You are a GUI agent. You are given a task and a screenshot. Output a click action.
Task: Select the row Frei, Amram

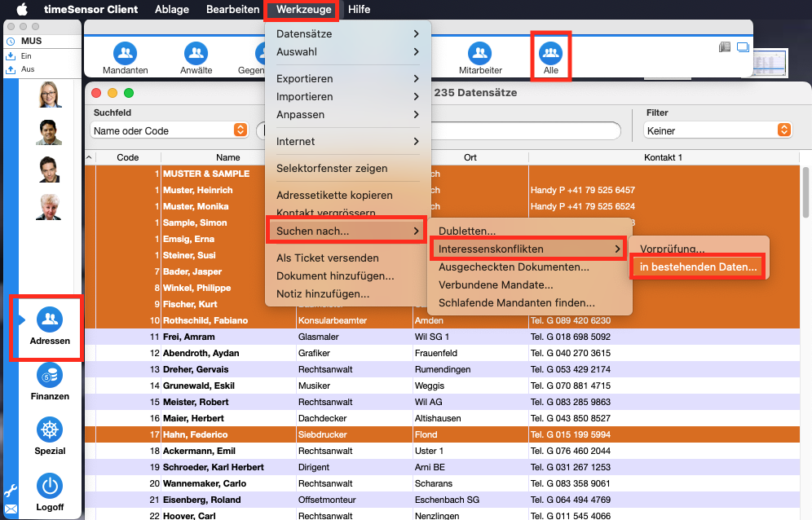click(x=442, y=337)
